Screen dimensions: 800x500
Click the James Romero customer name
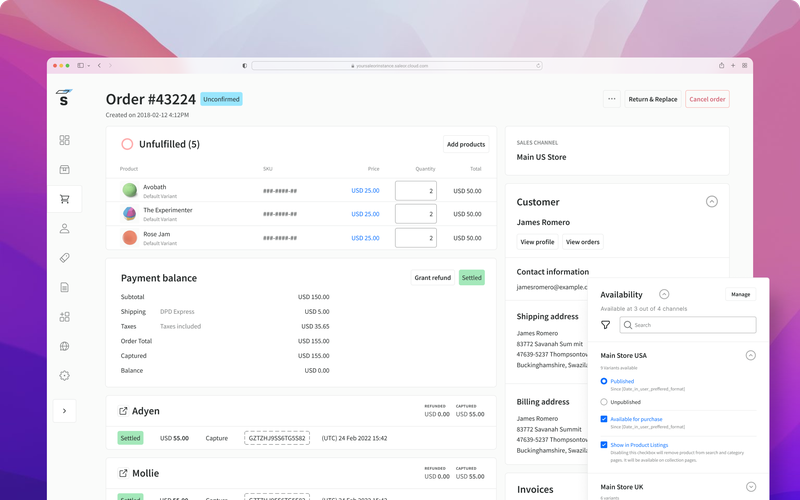pyautogui.click(x=543, y=222)
